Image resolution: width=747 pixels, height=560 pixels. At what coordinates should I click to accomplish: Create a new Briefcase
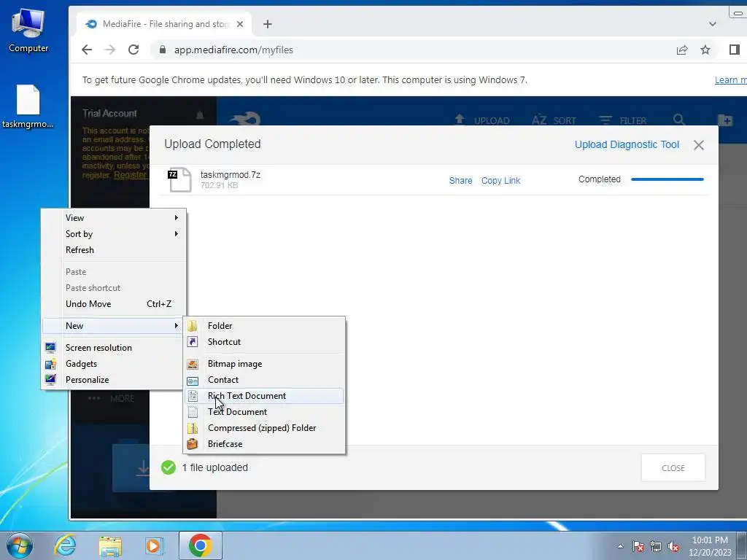click(x=264, y=444)
